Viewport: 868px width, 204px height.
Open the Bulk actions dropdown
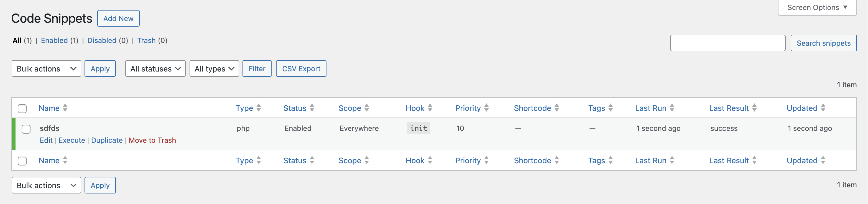click(46, 68)
